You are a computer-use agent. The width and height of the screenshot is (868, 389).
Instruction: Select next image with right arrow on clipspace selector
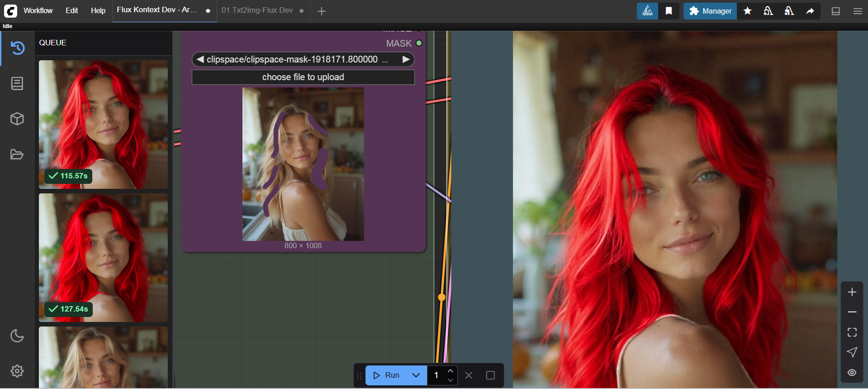(x=406, y=59)
